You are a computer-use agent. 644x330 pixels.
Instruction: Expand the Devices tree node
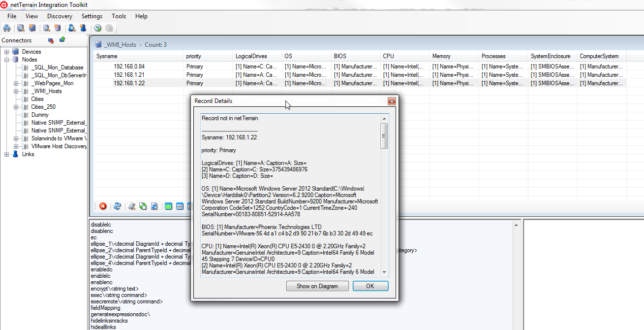click(7, 52)
